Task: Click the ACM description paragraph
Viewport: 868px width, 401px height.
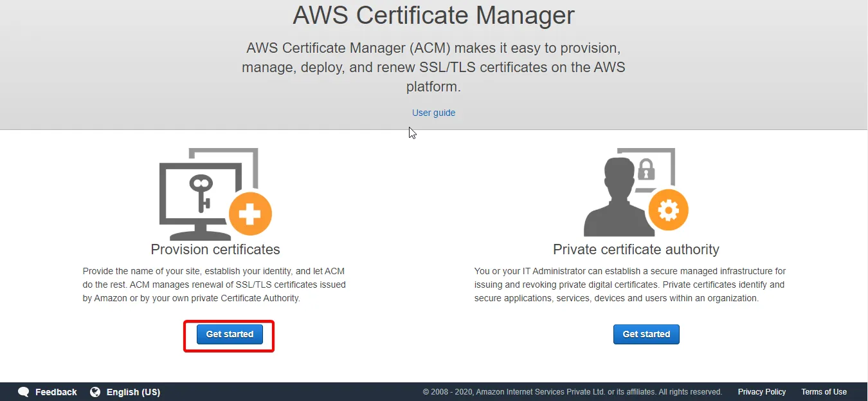Action: (x=433, y=67)
